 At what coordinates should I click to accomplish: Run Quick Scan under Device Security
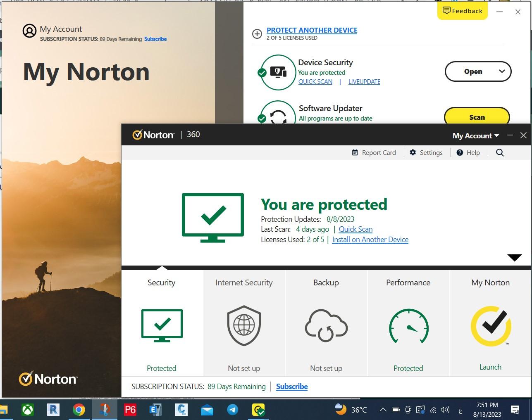(x=315, y=82)
